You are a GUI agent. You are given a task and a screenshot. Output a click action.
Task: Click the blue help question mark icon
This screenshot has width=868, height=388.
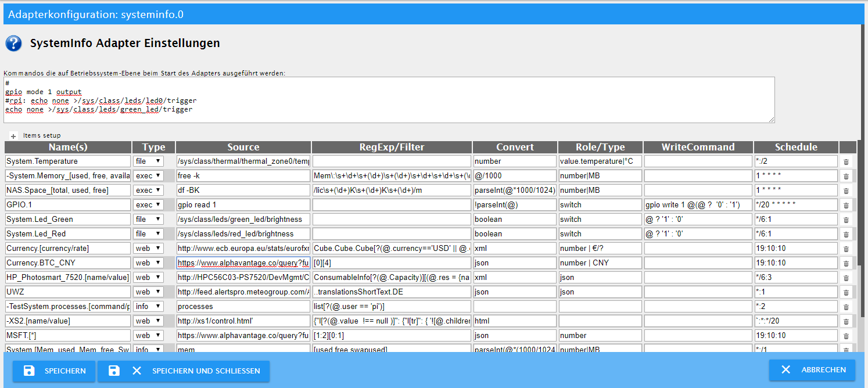13,44
